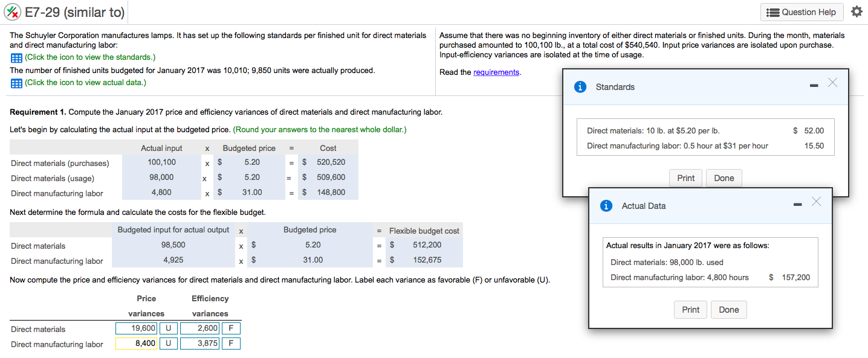
Task: Click the E7-29 partially correct status icon
Action: click(13, 12)
